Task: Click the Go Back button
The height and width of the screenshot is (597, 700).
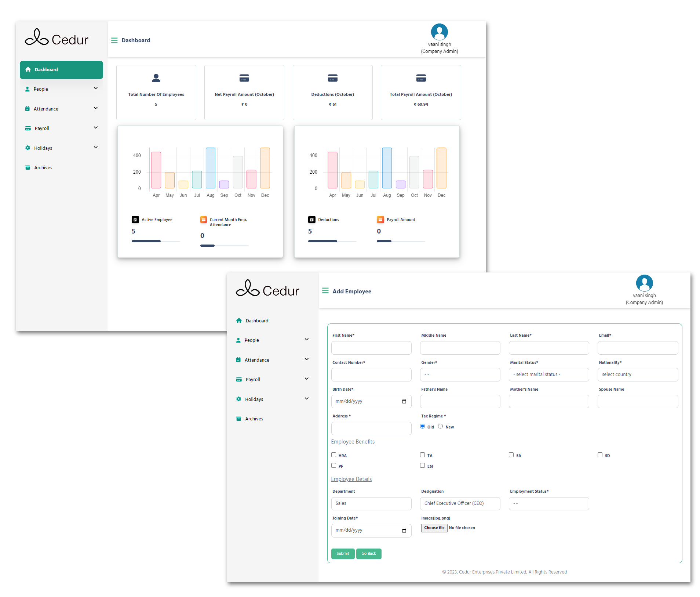Action: (369, 554)
